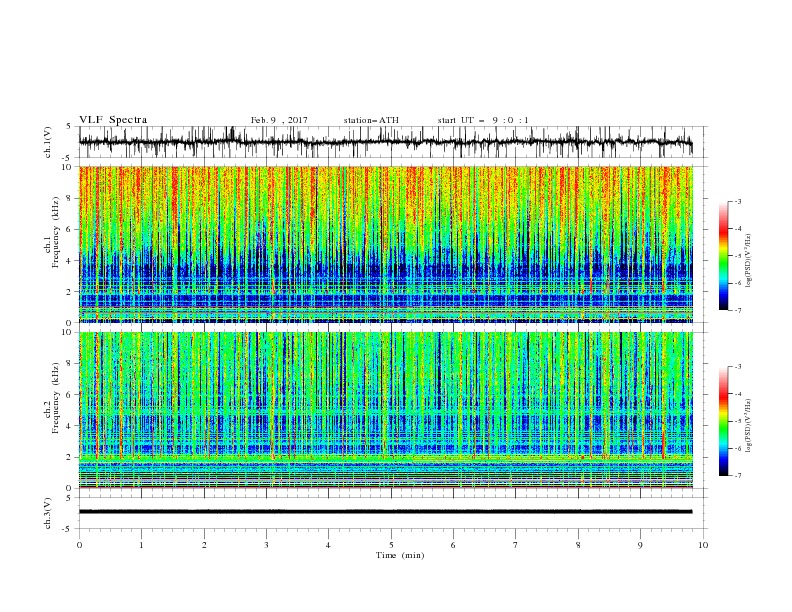The width and height of the screenshot is (792, 612).
Task: Click the "Time (min)" axis label
Action: [400, 555]
